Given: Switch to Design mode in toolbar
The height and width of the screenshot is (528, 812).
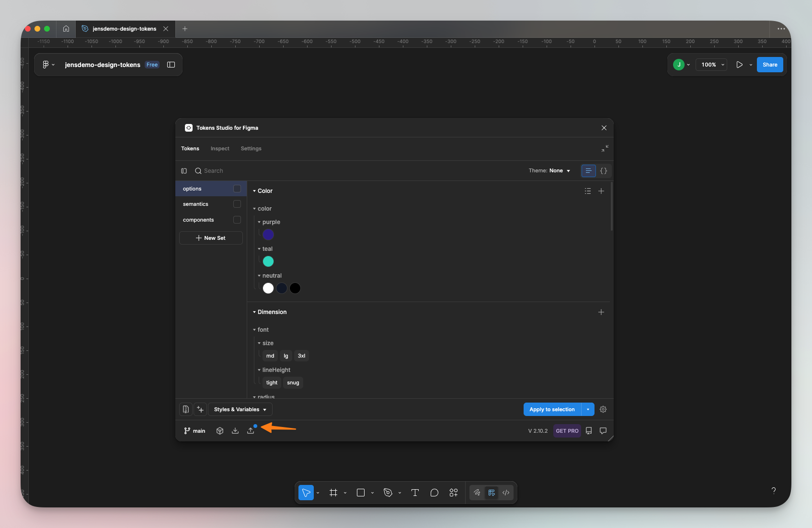Looking at the screenshot, I should pos(492,493).
